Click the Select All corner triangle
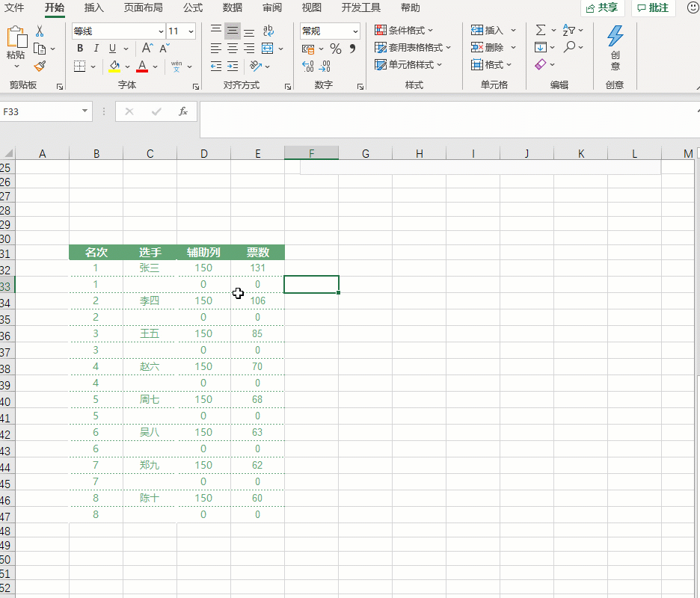This screenshot has width=700, height=598. (x=8, y=153)
